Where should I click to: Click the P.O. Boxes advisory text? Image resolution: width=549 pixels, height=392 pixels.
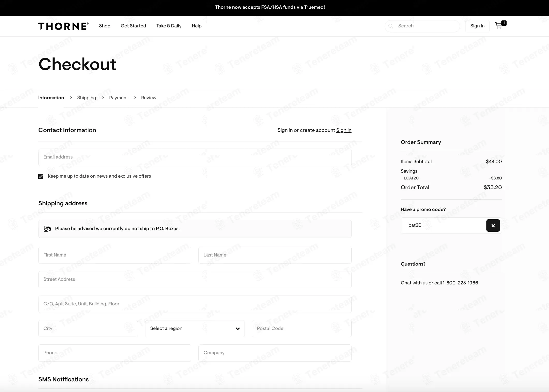tap(117, 229)
